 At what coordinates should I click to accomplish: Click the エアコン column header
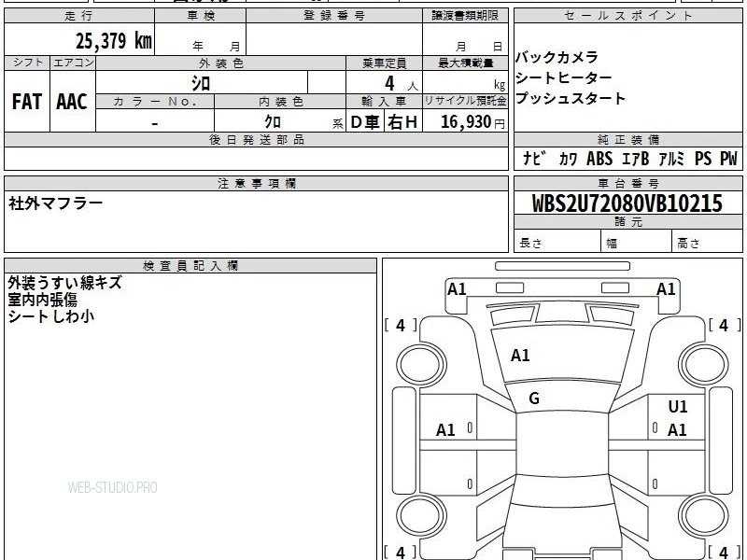pyautogui.click(x=73, y=63)
